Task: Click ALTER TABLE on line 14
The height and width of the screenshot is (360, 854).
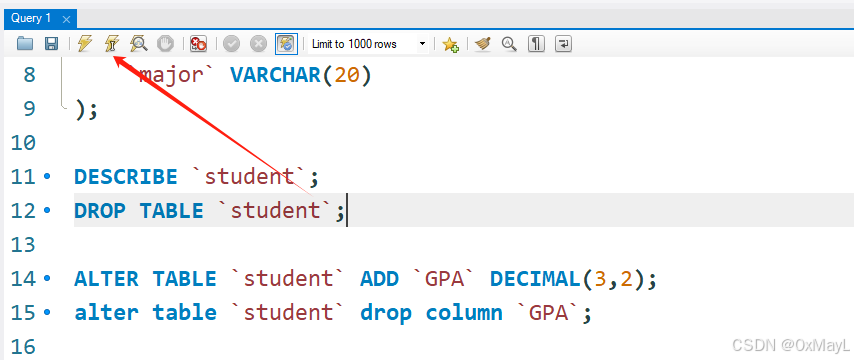Action: pyautogui.click(x=145, y=279)
